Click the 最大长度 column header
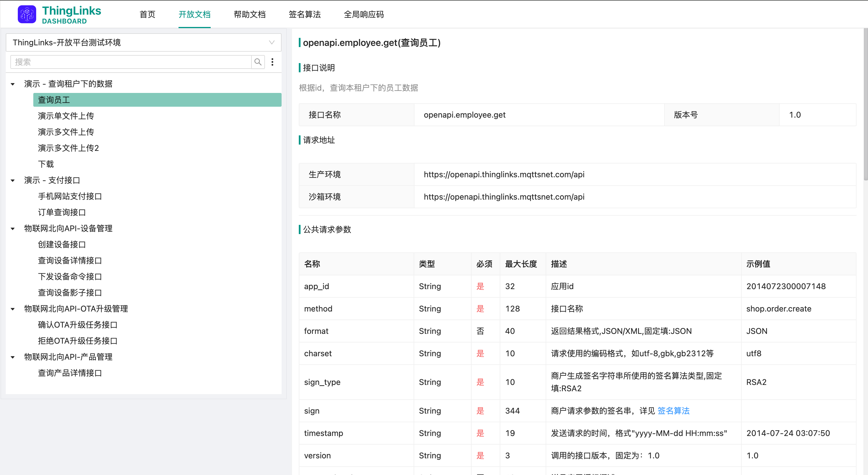 521,264
